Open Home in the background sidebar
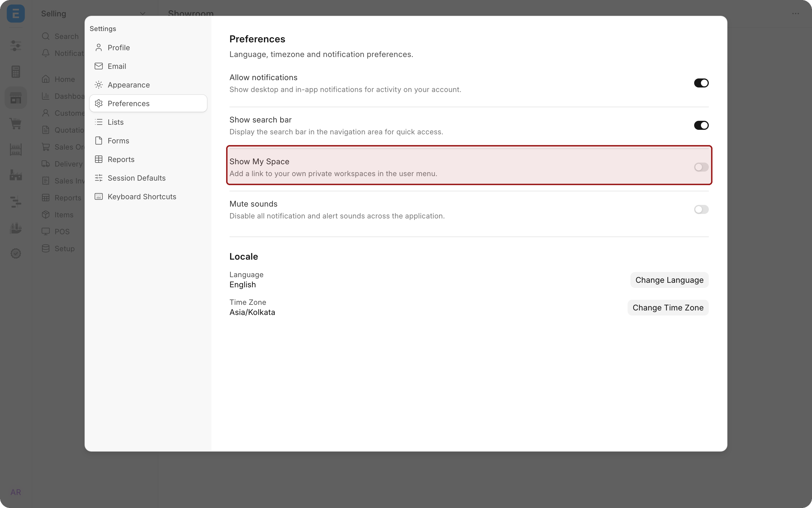The height and width of the screenshot is (508, 812). (x=59, y=79)
